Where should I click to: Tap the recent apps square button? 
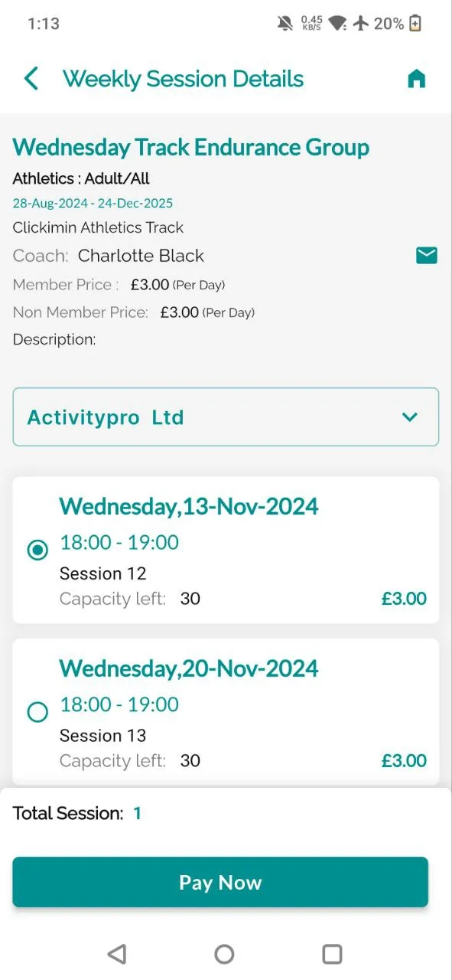[x=332, y=953]
